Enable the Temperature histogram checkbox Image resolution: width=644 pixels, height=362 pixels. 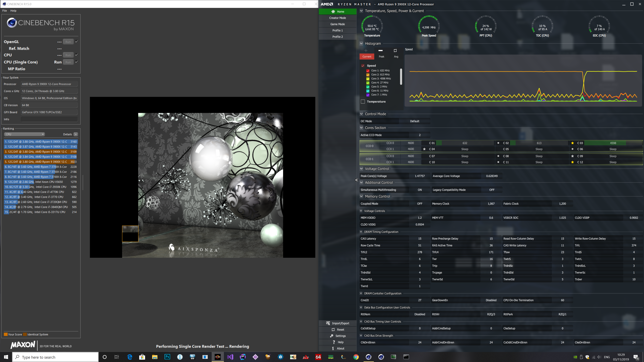tap(363, 101)
